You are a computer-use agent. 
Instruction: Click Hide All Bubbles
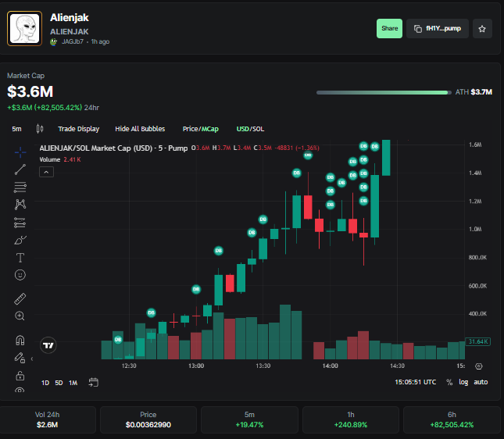point(140,129)
